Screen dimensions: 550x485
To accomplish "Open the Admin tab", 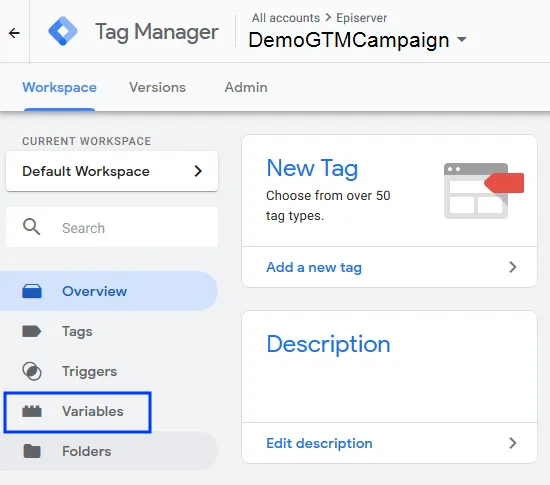I will [246, 87].
